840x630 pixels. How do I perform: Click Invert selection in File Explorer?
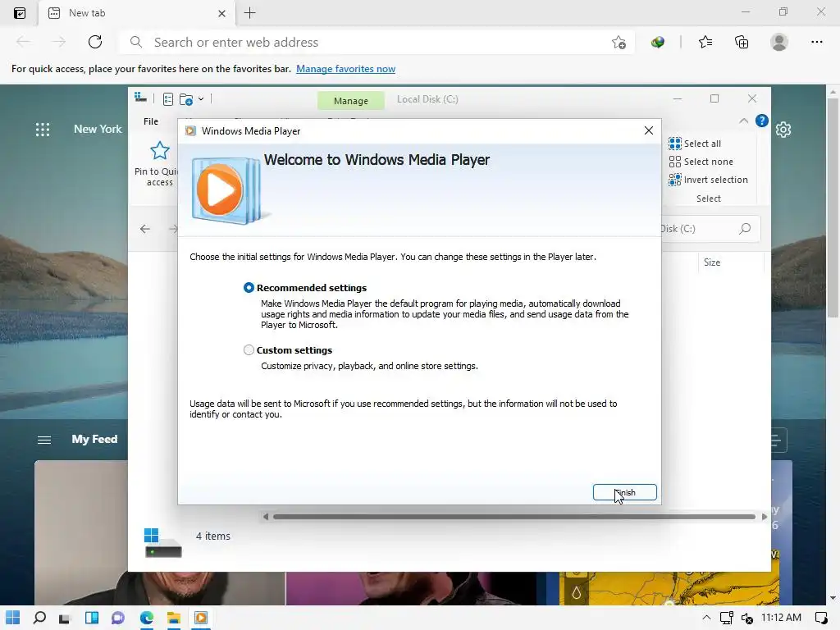pos(708,180)
